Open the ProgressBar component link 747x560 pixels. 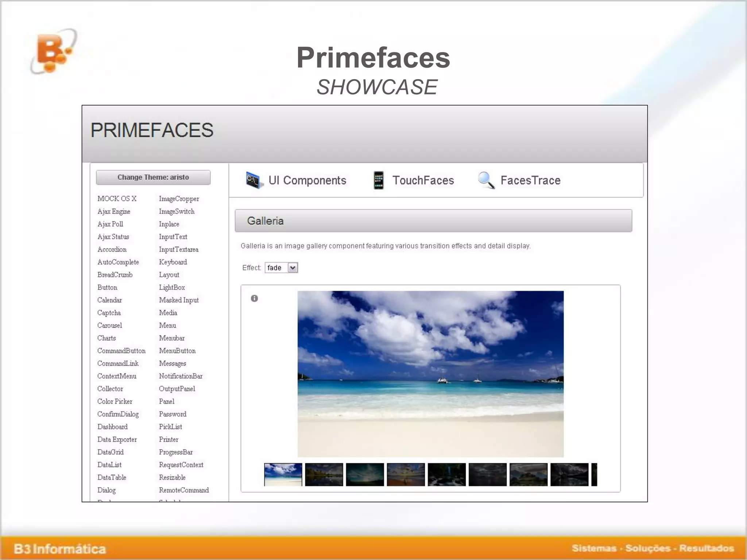click(176, 452)
